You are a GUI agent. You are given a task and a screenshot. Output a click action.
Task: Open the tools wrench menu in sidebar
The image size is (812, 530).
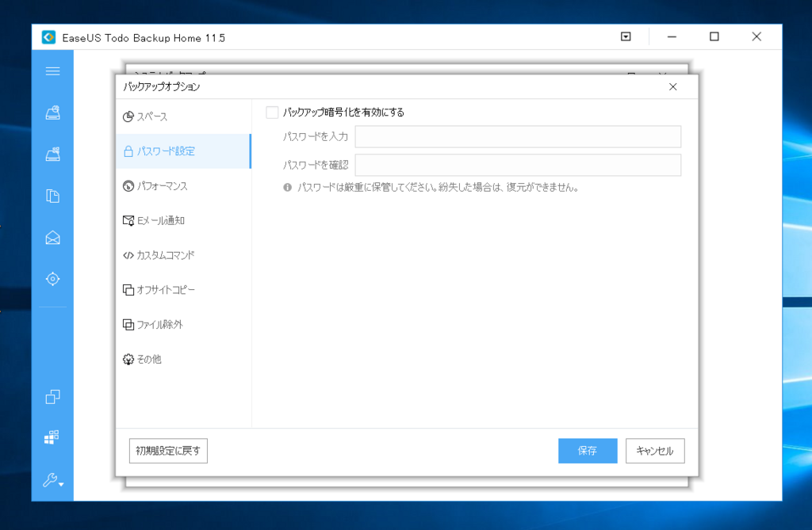(53, 480)
